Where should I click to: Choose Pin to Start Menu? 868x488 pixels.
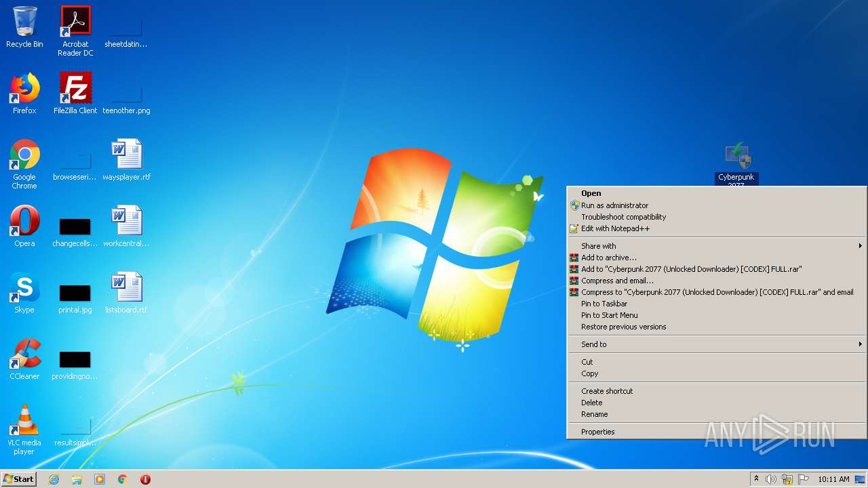[717, 315]
